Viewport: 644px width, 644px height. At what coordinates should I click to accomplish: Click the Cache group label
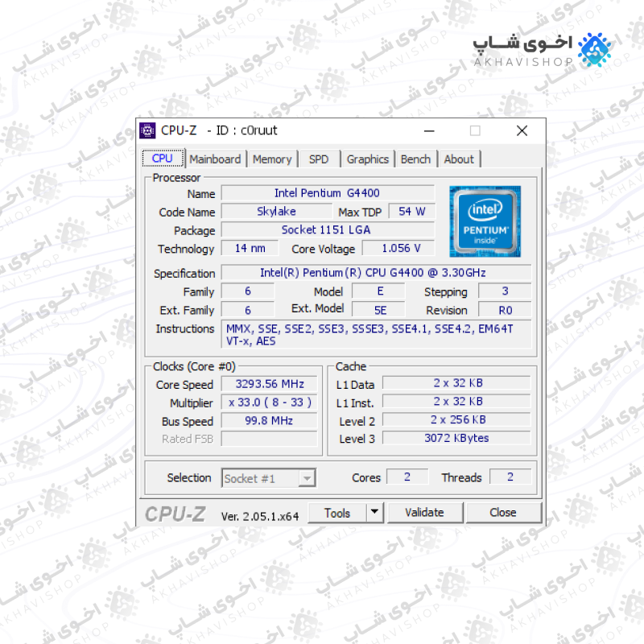tap(351, 366)
